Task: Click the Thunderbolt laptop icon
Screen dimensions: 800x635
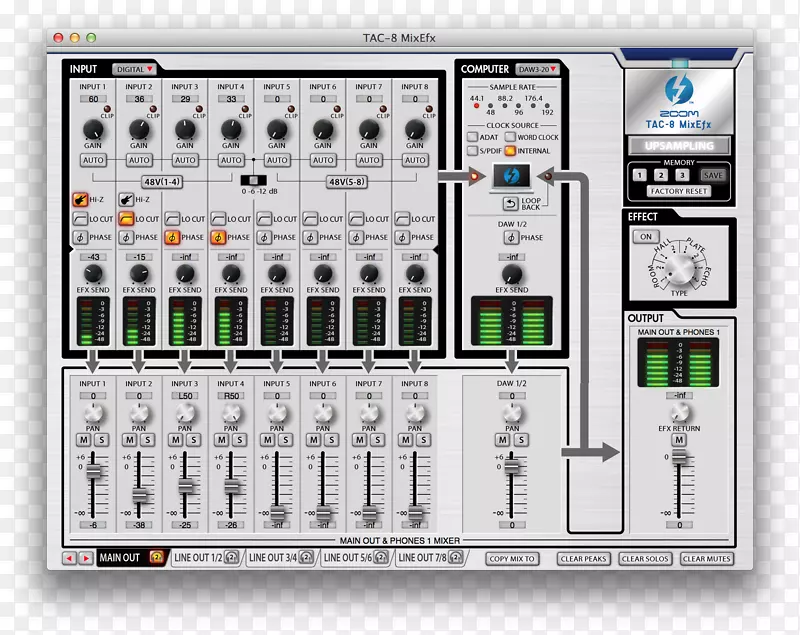Action: pyautogui.click(x=511, y=177)
